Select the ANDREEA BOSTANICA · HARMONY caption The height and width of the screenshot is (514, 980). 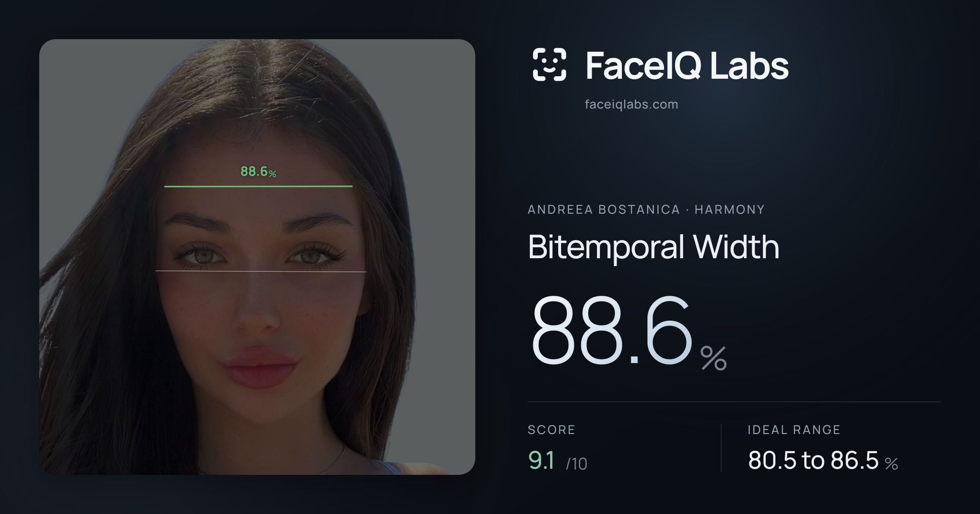click(x=646, y=210)
